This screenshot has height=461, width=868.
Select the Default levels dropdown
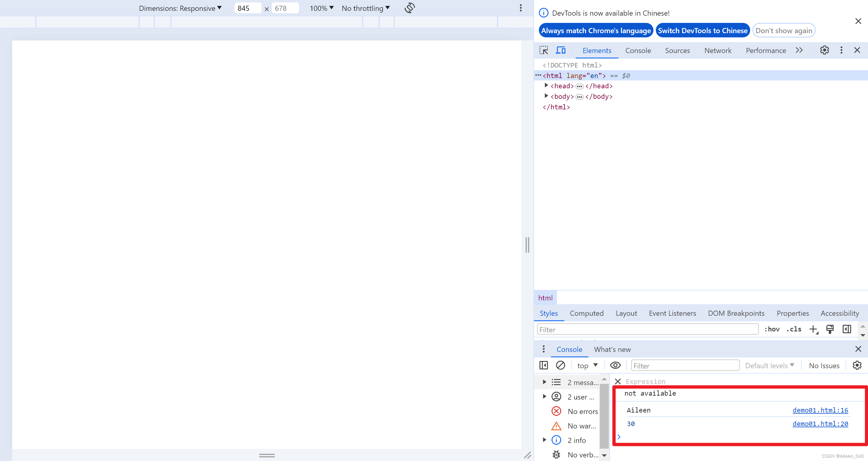click(769, 366)
